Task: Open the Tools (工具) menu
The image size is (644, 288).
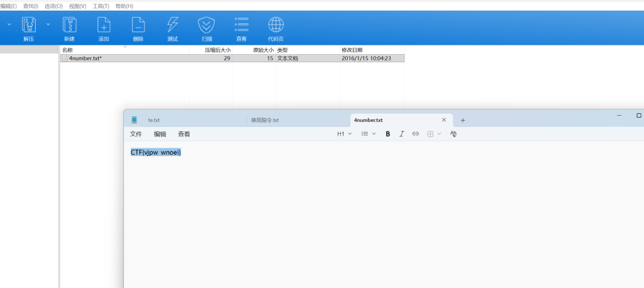Action: tap(100, 6)
